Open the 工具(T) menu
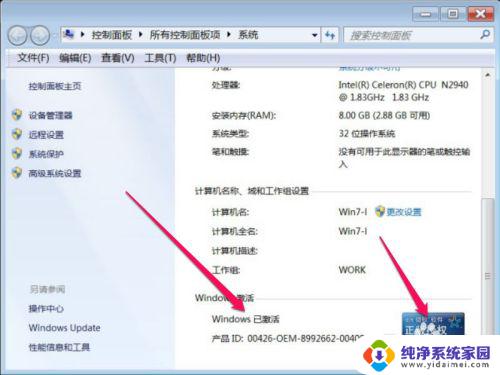The image size is (500, 375). (x=160, y=58)
